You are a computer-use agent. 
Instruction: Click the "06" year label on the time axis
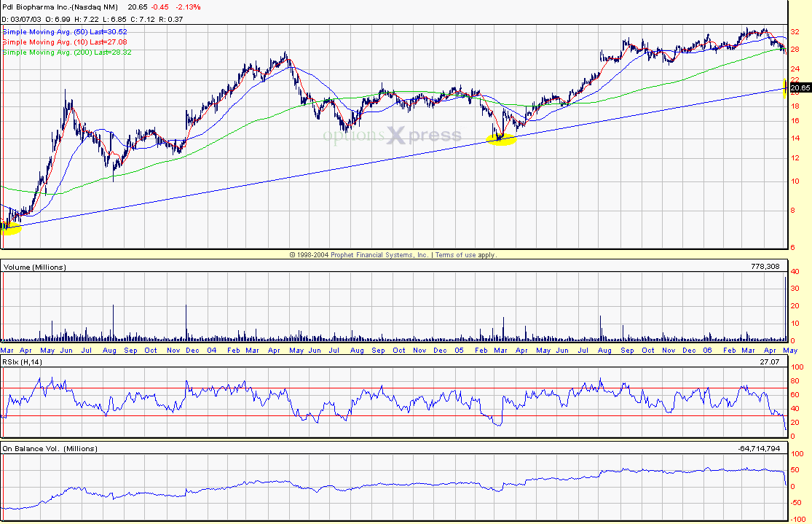point(707,351)
